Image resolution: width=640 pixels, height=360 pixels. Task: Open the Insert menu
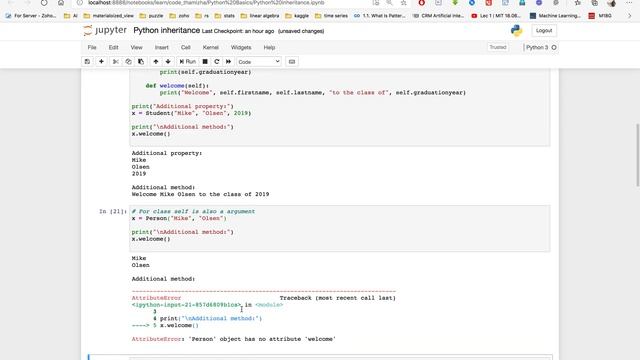coord(162,47)
